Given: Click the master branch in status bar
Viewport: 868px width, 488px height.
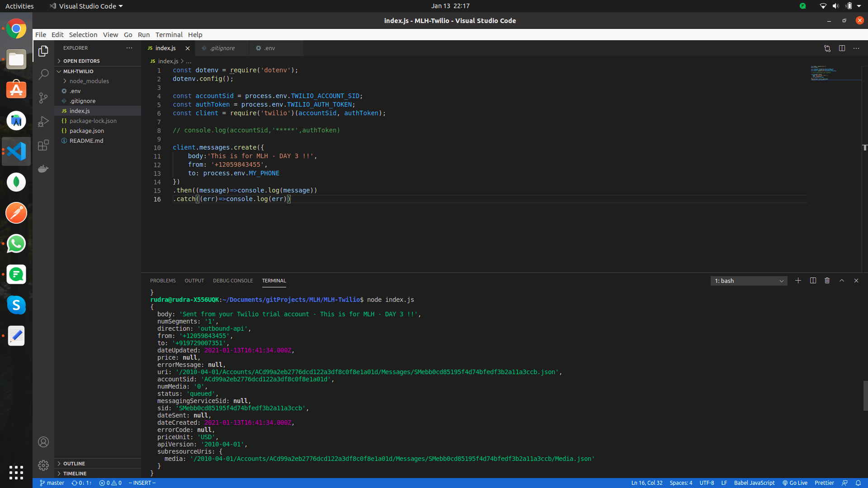Looking at the screenshot, I should click(x=52, y=483).
